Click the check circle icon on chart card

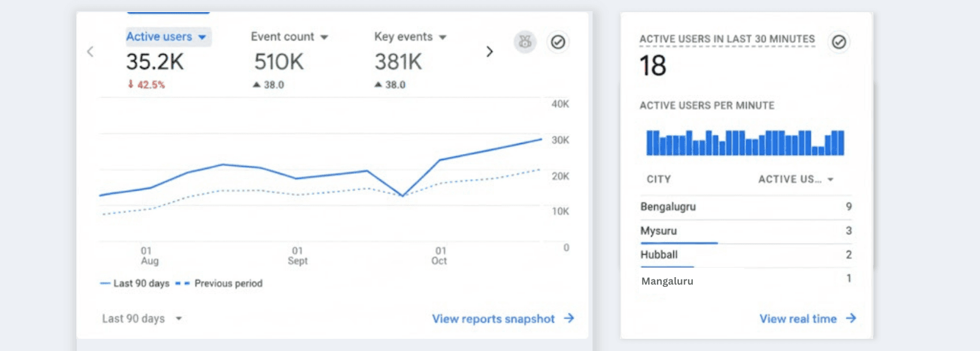(558, 42)
